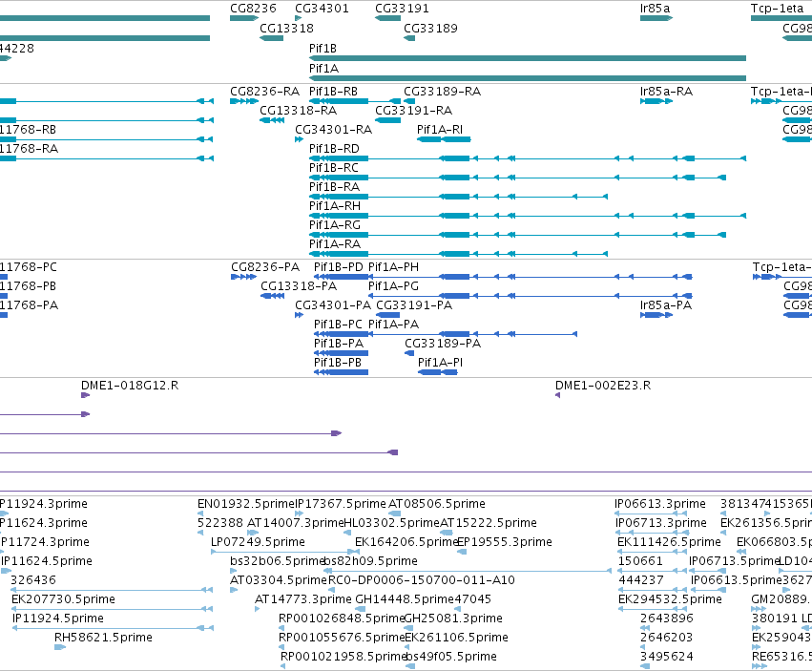Open protein label Pif1A-PH
The width and height of the screenshot is (812, 671).
click(393, 267)
